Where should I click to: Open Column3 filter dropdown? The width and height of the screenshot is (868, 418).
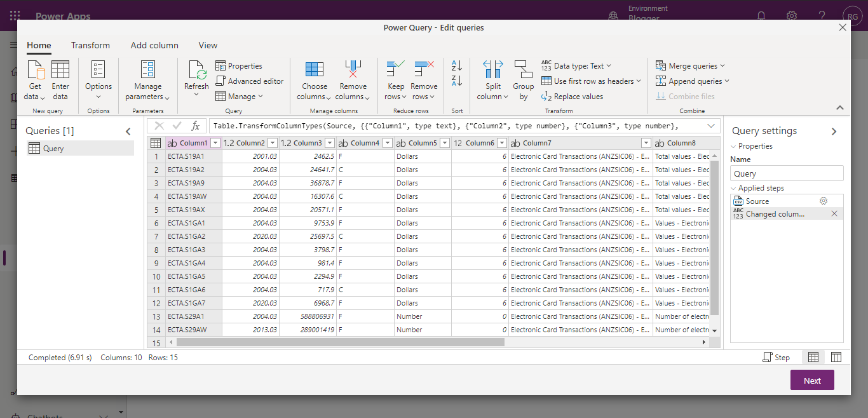pos(330,143)
